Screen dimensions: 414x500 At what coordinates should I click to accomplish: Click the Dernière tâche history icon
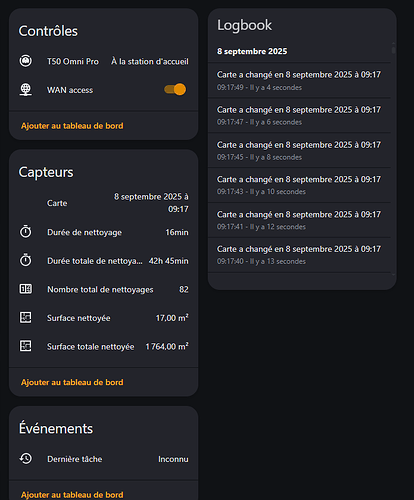(26, 459)
